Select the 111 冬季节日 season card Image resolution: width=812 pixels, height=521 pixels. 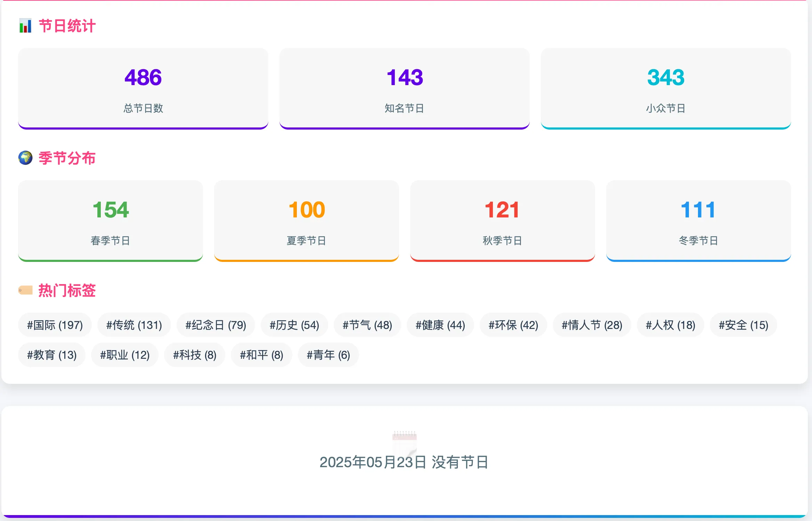699,221
